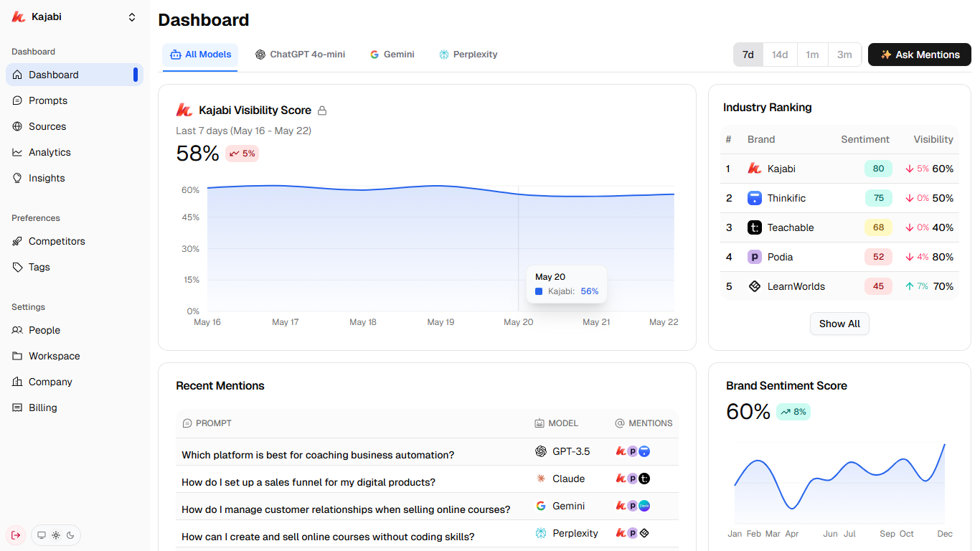The image size is (980, 551).
Task: Click Kajabi's sentiment score 80 badge
Action: pyautogui.click(x=878, y=169)
